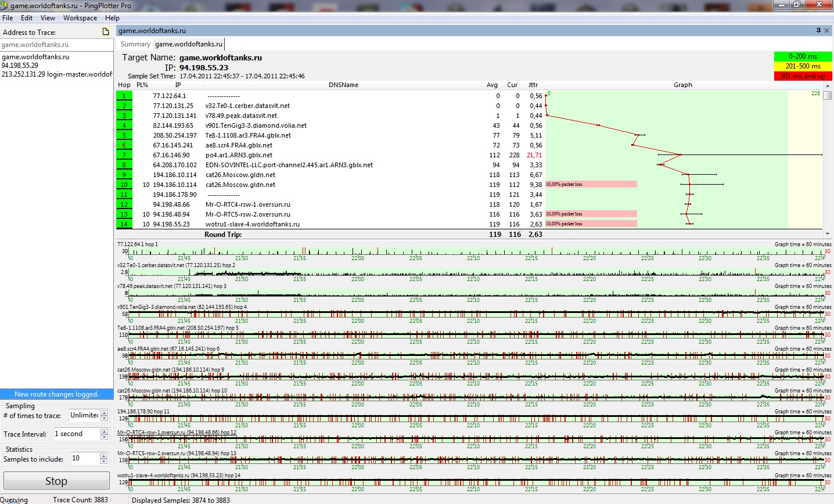Close the game.worldoftanks.ru panel

click(826, 31)
